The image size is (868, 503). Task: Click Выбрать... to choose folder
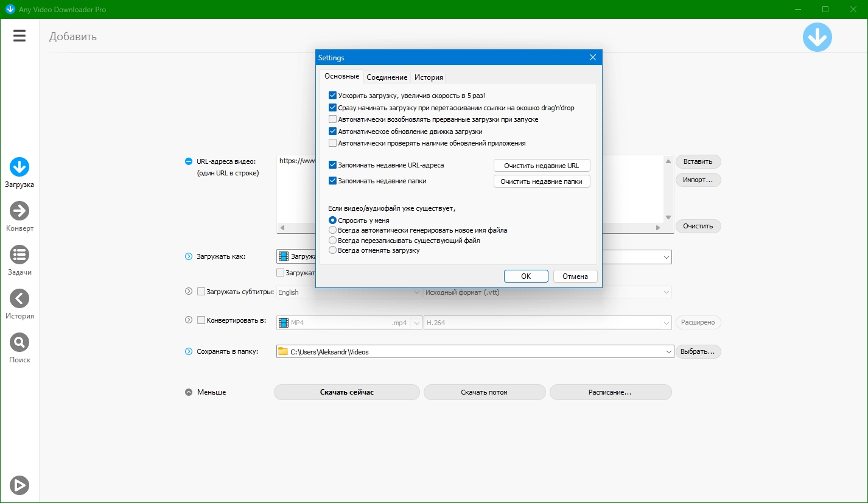[x=698, y=352]
